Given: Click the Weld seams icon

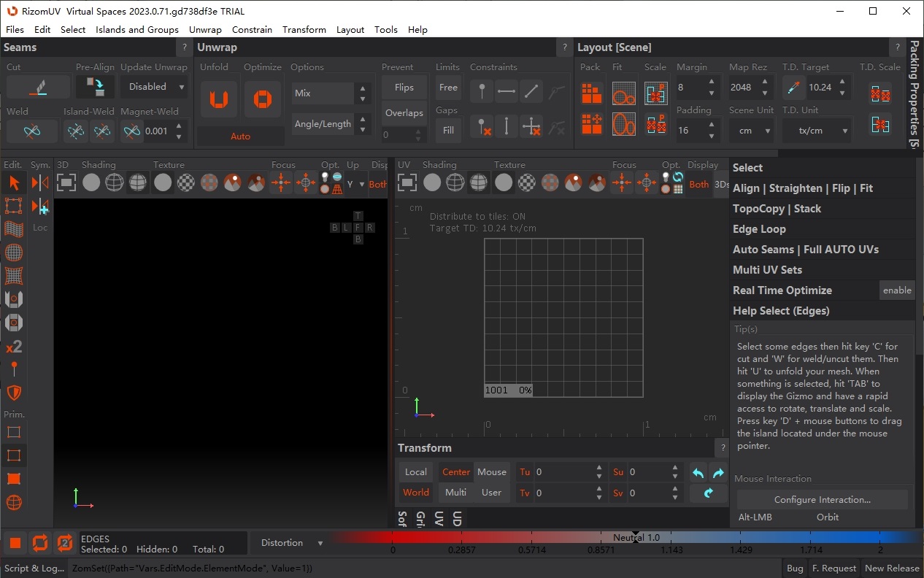Looking at the screenshot, I should (31, 131).
